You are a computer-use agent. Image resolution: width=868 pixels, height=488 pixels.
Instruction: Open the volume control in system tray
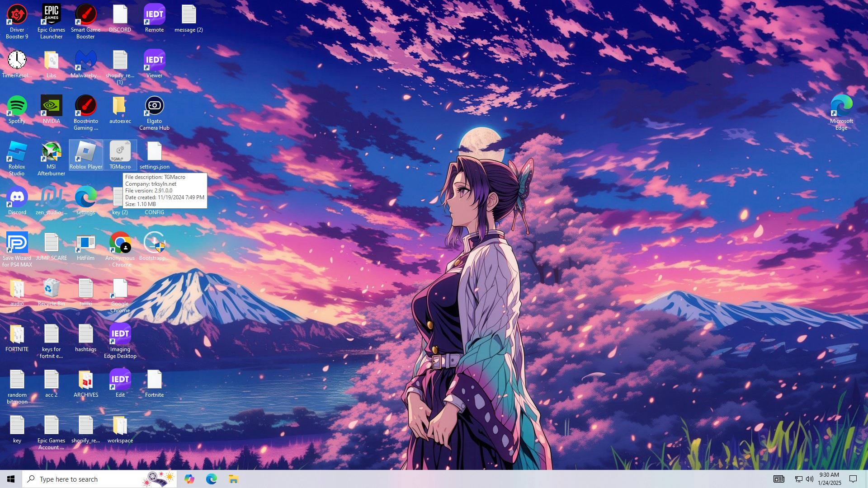pos(810,479)
